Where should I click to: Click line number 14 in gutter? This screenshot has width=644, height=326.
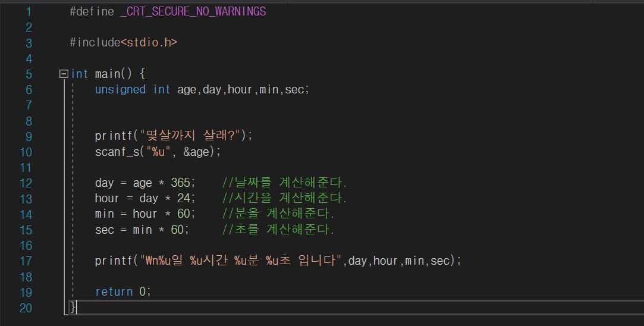tap(26, 215)
